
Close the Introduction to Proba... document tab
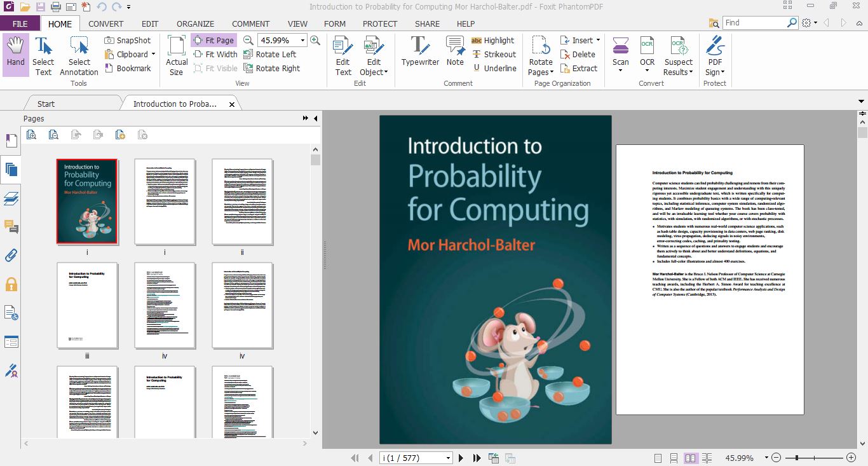click(232, 104)
